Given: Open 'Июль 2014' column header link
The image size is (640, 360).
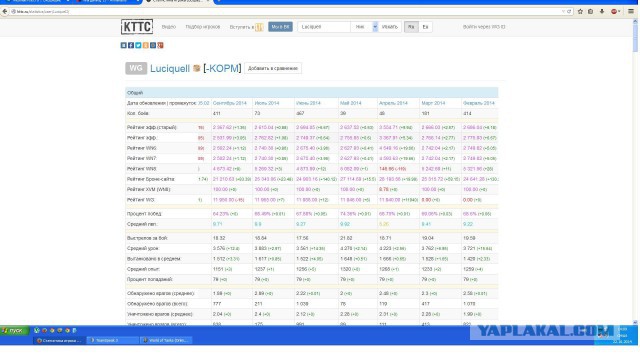Looking at the screenshot, I should pos(267,103).
